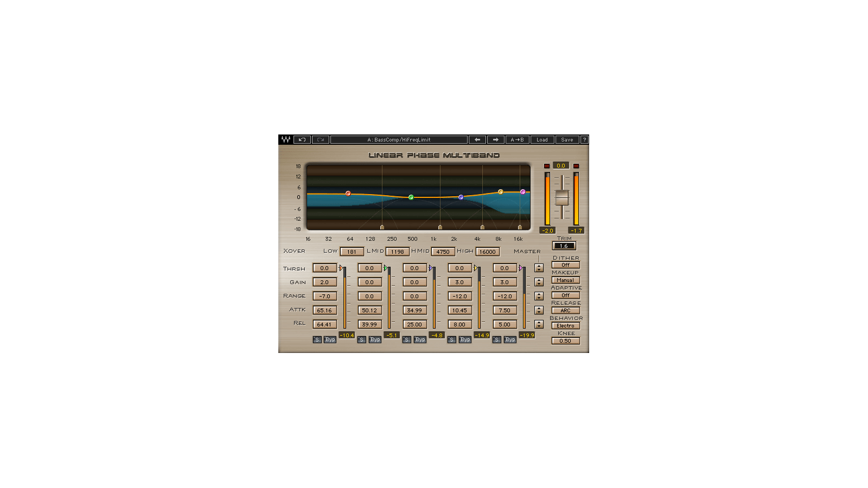
Task: Click the band 1 gain reduction meter
Action: click(x=344, y=297)
